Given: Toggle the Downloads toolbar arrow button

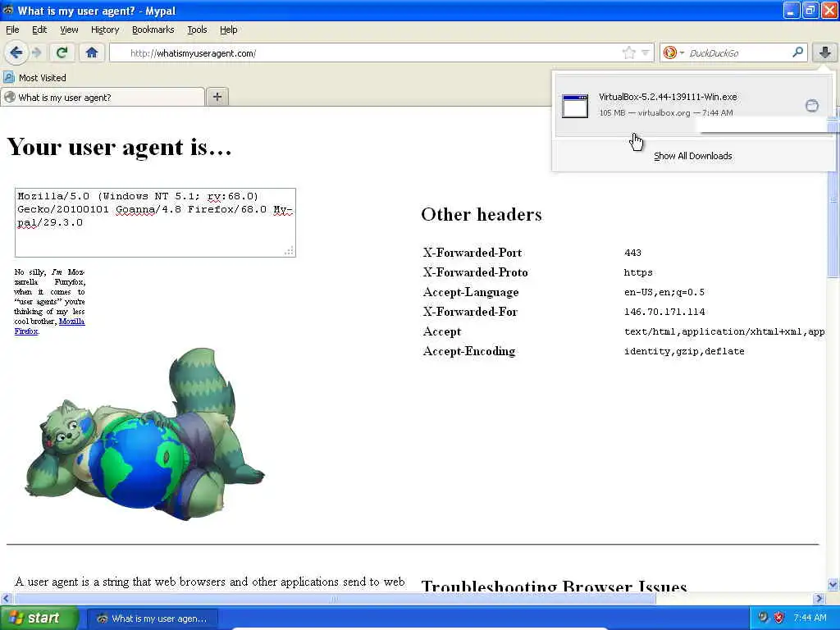Looking at the screenshot, I should pos(825,52).
